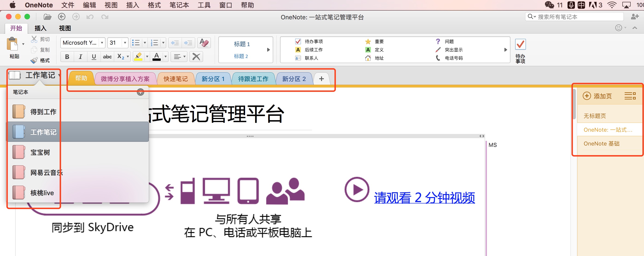Image resolution: width=644 pixels, height=256 pixels.
Task: Apply bulleted list formatting
Action: pos(136,43)
